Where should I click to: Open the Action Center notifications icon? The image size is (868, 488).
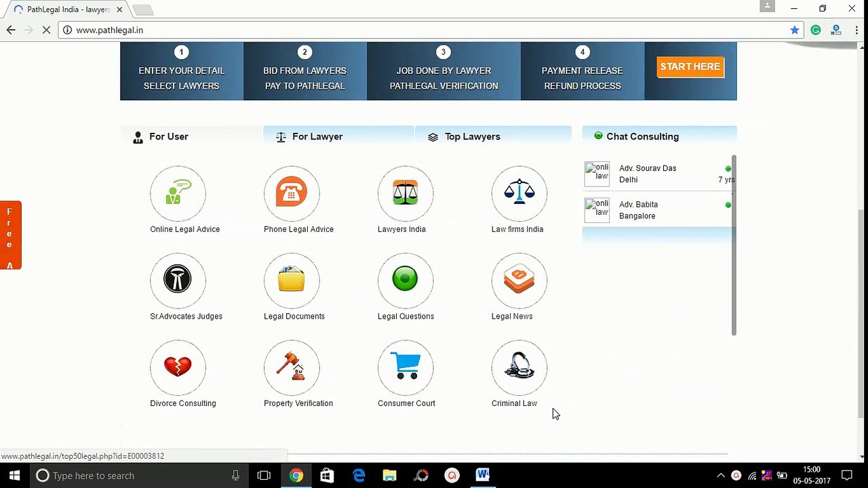pyautogui.click(x=846, y=475)
